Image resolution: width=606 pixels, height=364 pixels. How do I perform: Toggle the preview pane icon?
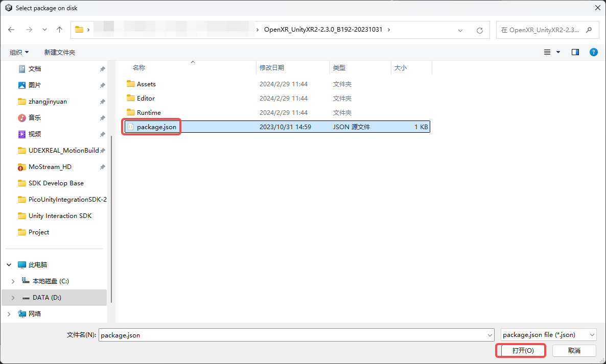click(575, 52)
